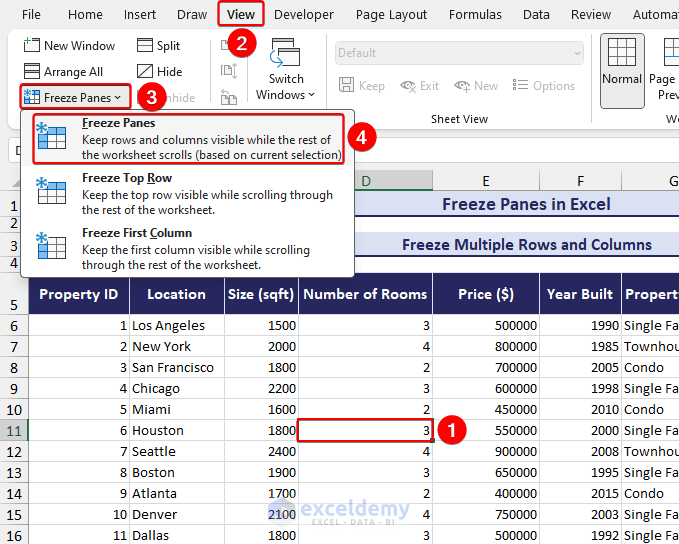Image resolution: width=679 pixels, height=544 pixels.
Task: Select the New York cell
Action: (177, 346)
